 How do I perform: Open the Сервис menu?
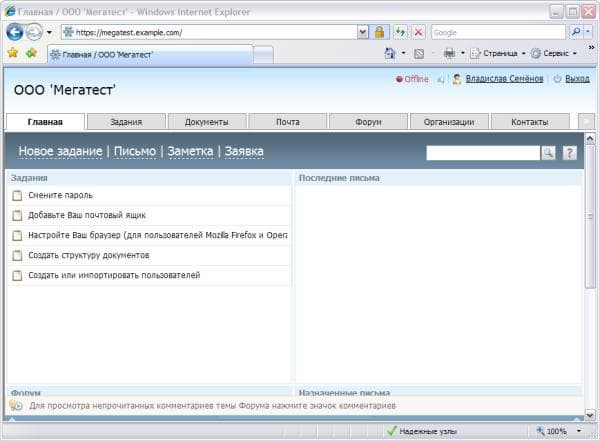pyautogui.click(x=554, y=53)
